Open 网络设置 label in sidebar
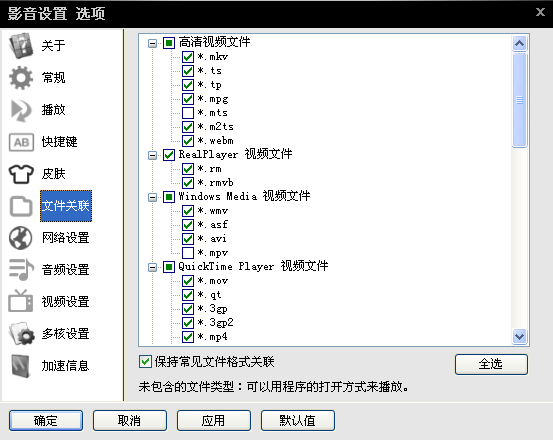 tap(65, 238)
